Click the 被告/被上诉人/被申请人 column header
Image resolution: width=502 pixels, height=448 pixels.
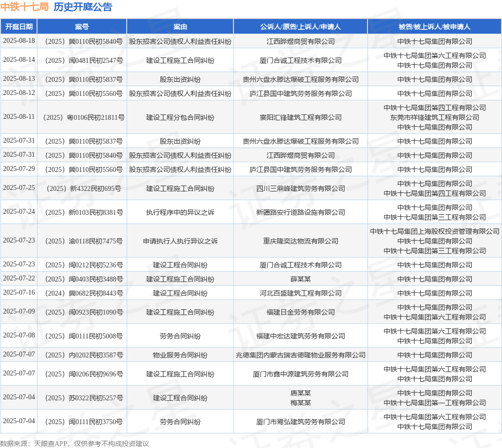click(434, 27)
